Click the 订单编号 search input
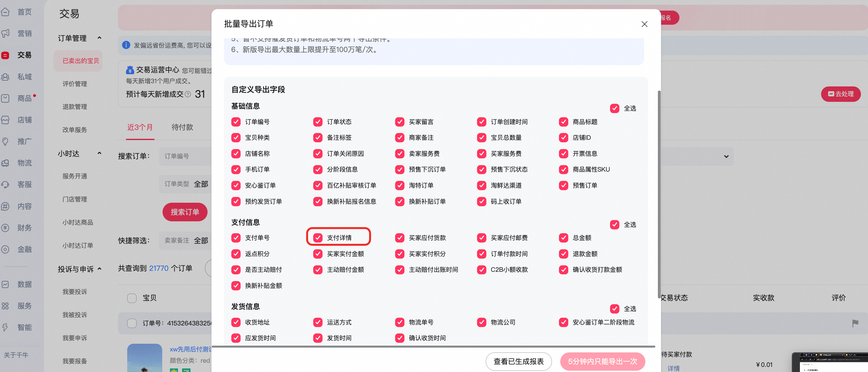 (x=186, y=156)
